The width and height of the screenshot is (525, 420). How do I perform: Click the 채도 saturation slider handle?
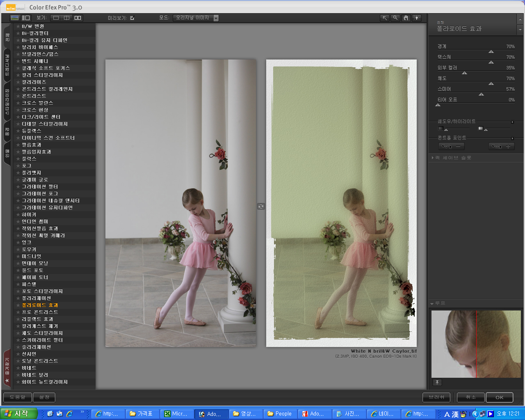[491, 84]
